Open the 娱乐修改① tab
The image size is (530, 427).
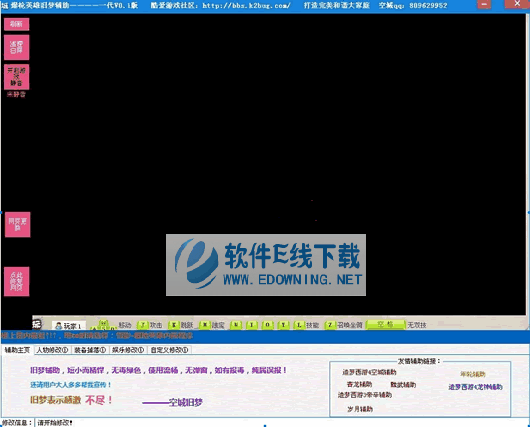click(x=128, y=350)
